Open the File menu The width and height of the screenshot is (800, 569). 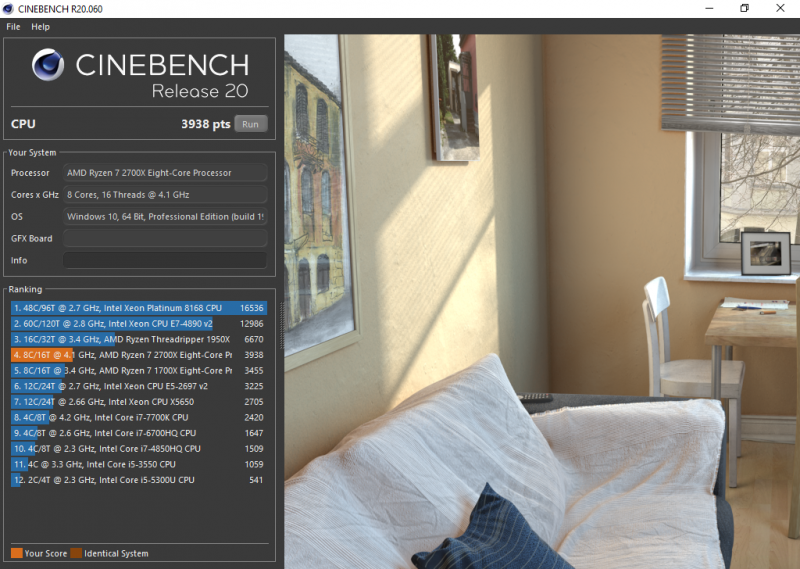pos(13,27)
